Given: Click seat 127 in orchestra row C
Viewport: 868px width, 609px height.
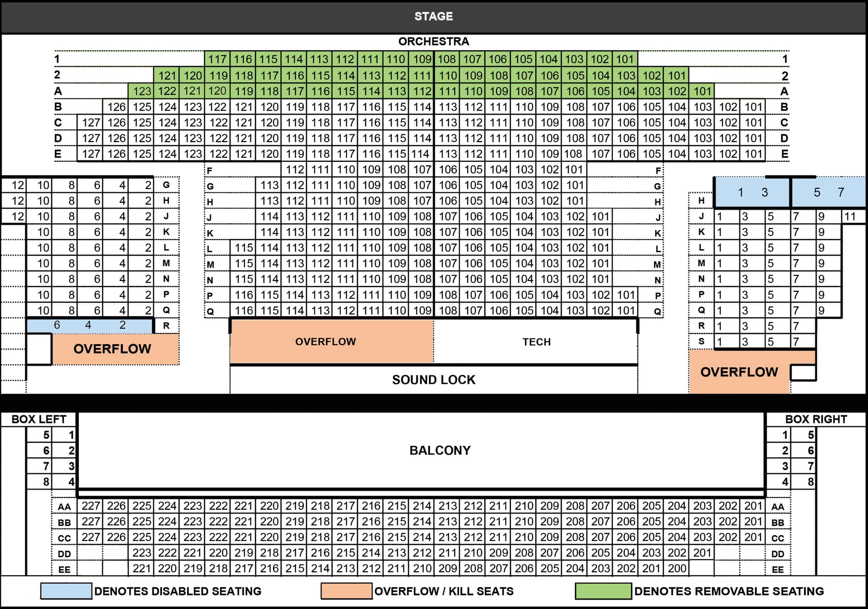Looking at the screenshot, I should pyautogui.click(x=90, y=122).
